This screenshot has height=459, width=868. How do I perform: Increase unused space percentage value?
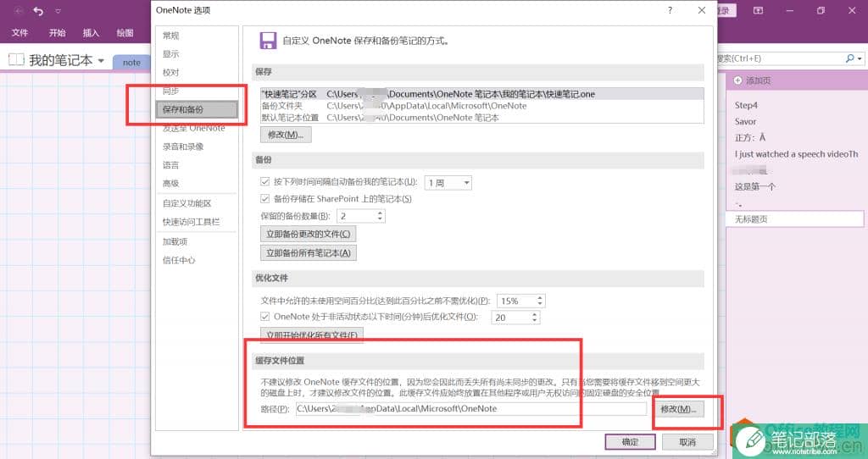tap(540, 297)
